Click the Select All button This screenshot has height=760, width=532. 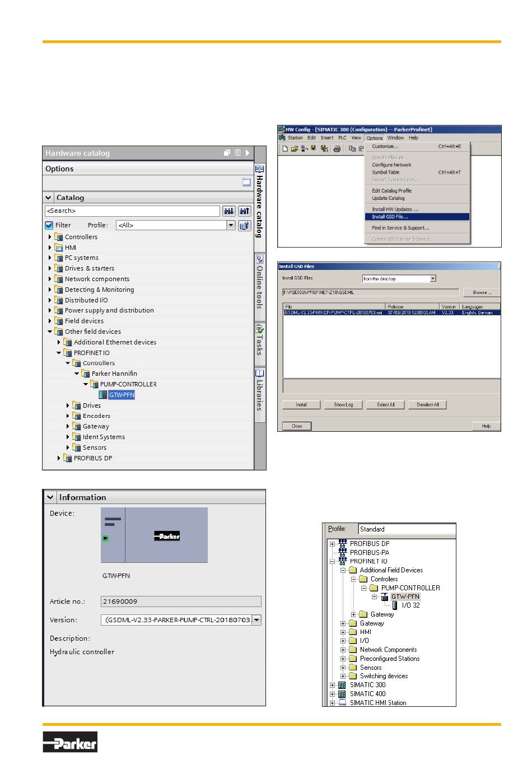tap(386, 404)
